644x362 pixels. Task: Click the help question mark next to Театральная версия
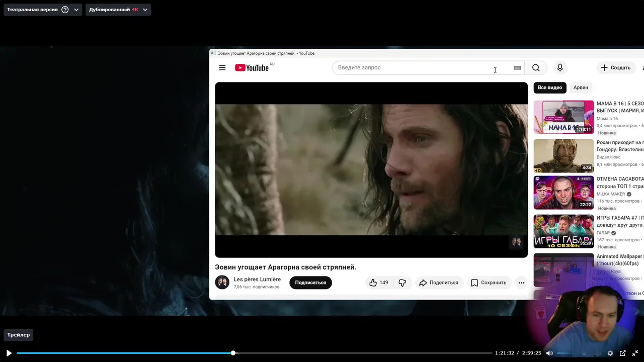65,10
